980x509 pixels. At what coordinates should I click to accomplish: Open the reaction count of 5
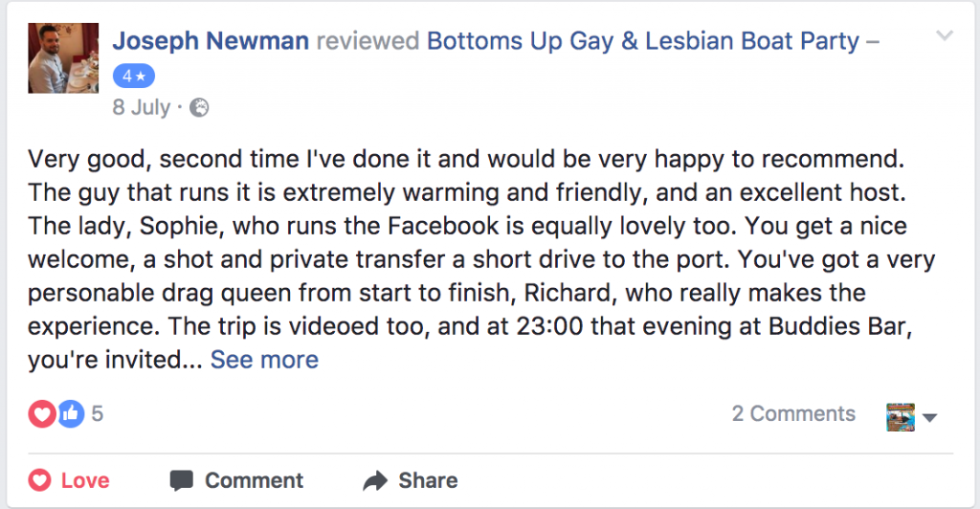[x=97, y=414]
